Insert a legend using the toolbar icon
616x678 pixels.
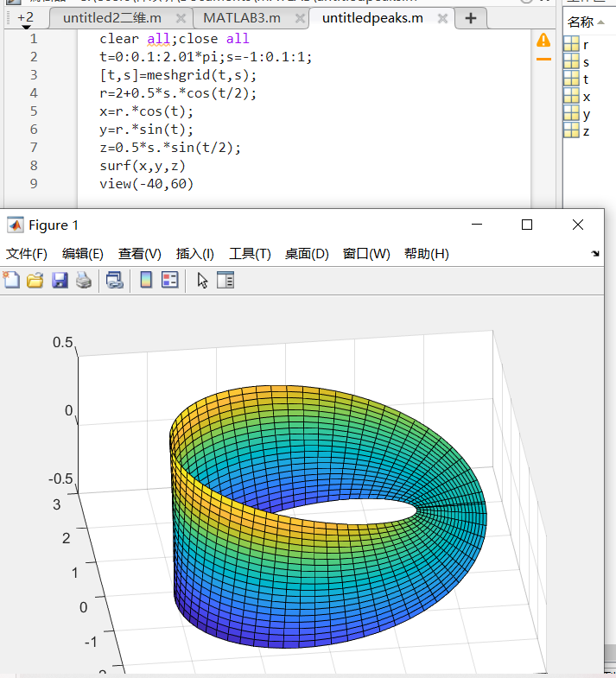tap(170, 280)
